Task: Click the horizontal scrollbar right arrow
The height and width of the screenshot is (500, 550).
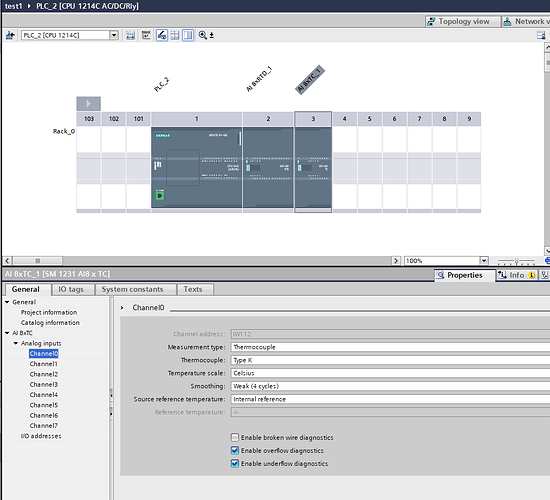Action: point(396,261)
